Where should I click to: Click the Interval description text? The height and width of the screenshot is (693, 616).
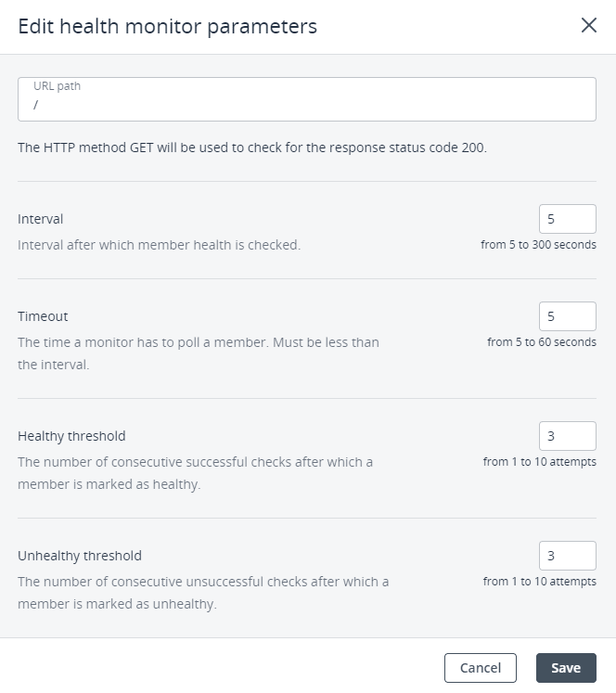click(x=159, y=245)
